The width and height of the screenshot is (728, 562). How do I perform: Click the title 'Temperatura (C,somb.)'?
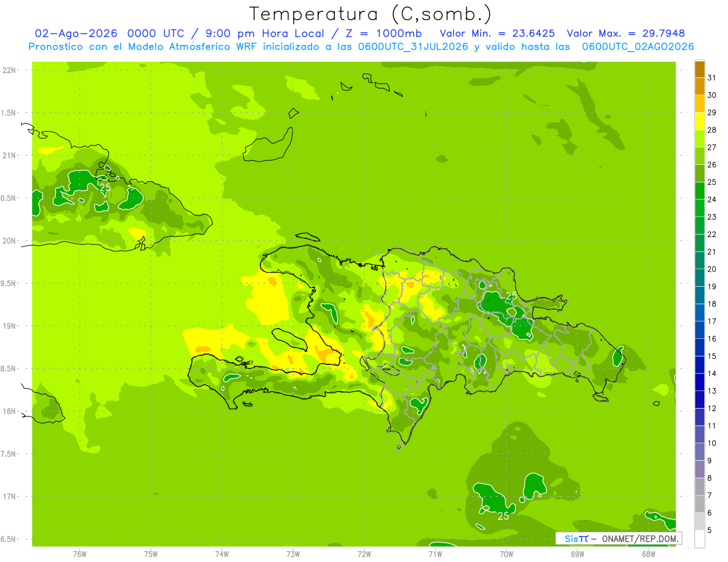tap(370, 14)
